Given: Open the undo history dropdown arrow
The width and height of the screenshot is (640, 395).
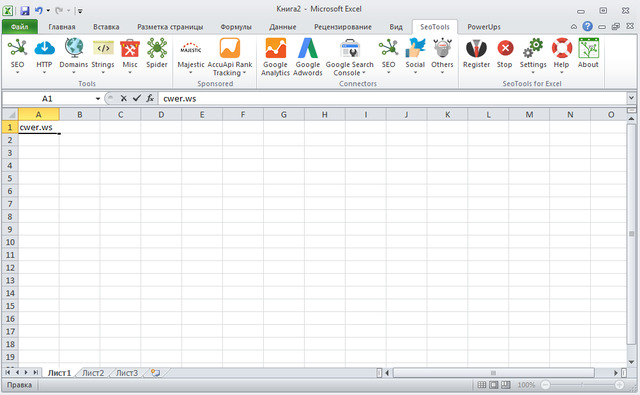Looking at the screenshot, I should 48,11.
